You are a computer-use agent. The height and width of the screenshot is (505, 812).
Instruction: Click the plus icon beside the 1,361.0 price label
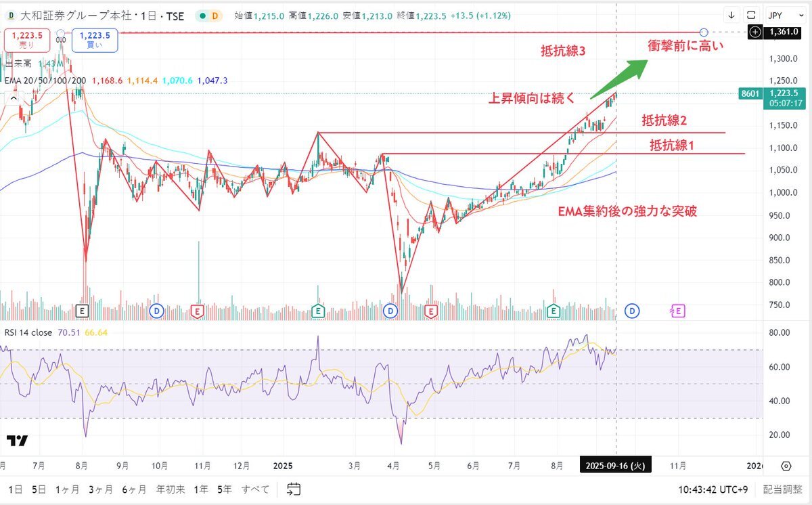[x=755, y=32]
